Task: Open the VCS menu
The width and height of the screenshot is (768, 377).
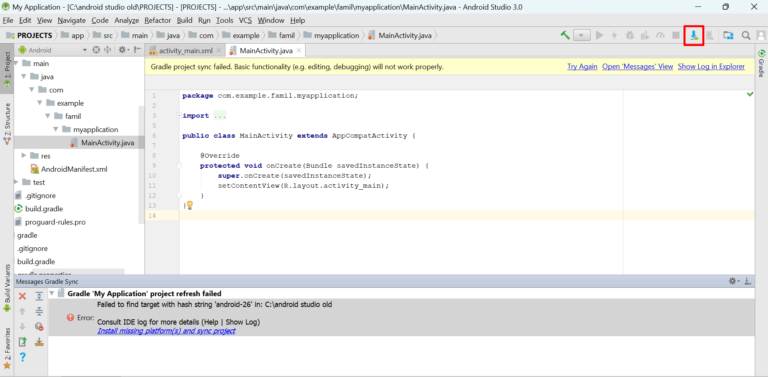Action: (x=245, y=21)
